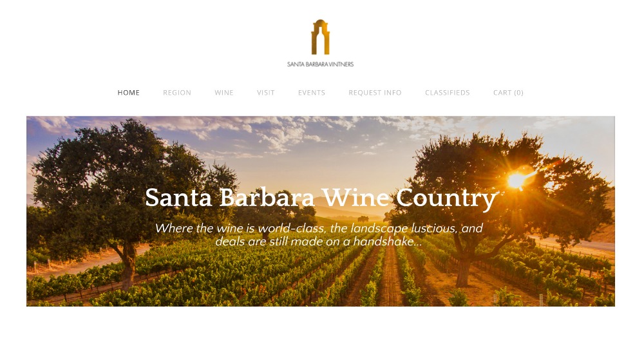
Task: Click the Santa Barbara Wine Country headline
Action: click(x=321, y=198)
